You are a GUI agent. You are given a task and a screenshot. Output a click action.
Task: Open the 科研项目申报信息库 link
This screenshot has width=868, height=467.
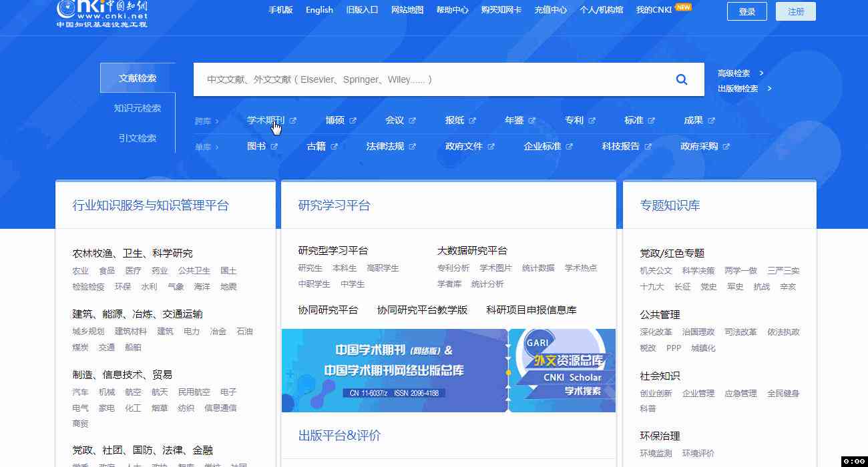tap(531, 310)
